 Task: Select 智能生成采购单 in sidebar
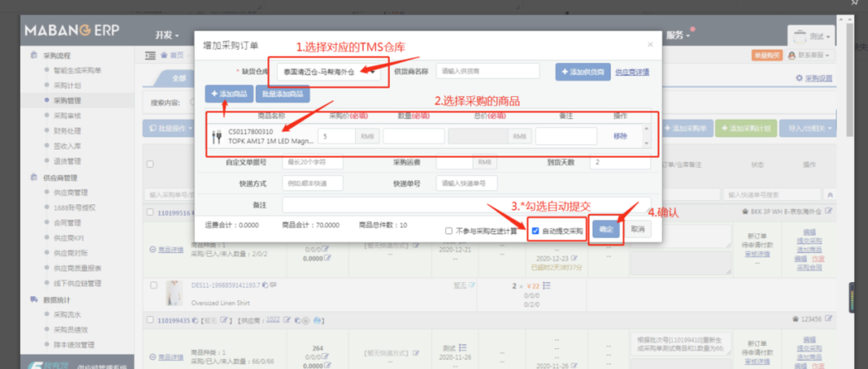[78, 70]
